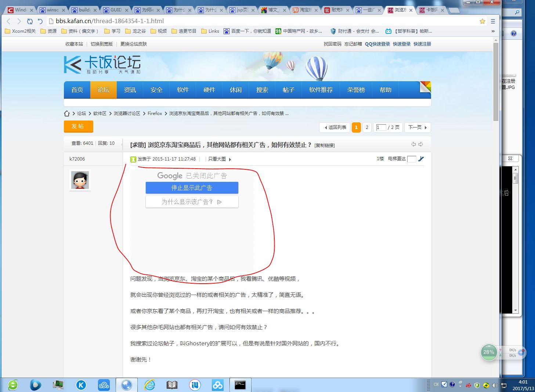This screenshot has width=535, height=392.
Task: Click the Kafan forum logo
Action: [102, 65]
